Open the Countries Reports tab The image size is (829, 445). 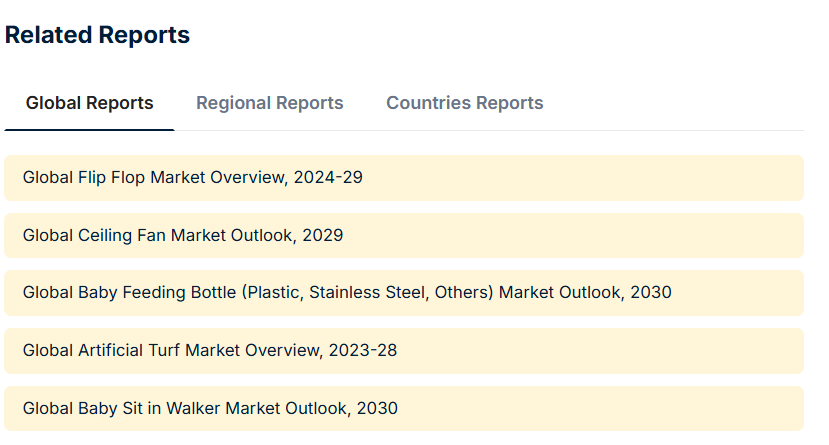point(465,103)
